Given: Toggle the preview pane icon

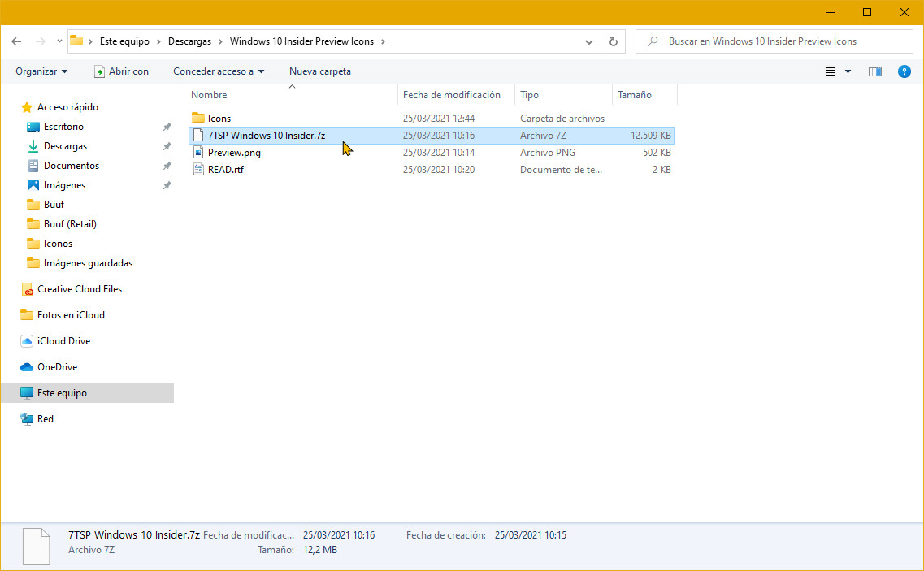Looking at the screenshot, I should point(875,71).
